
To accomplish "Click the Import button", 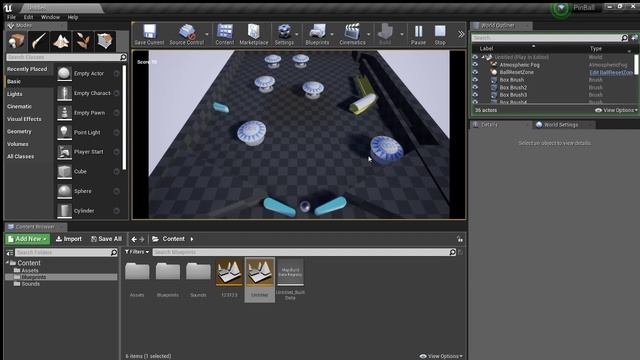I will pos(69,239).
